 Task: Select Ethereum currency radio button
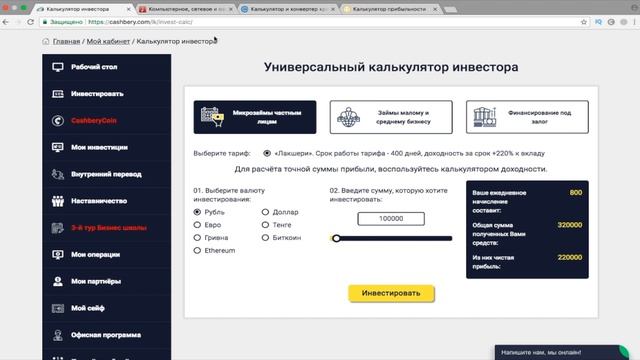point(197,251)
